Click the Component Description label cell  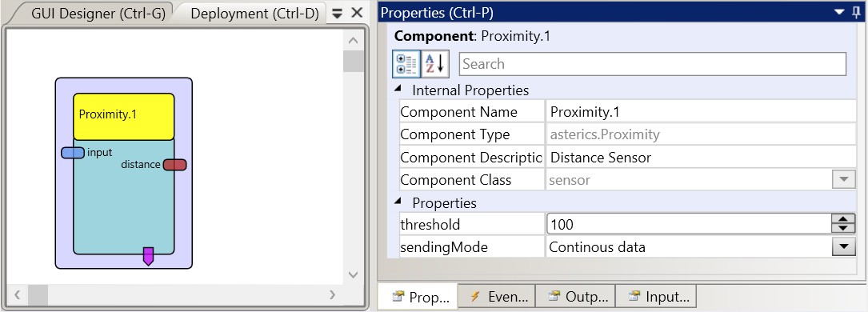point(472,158)
